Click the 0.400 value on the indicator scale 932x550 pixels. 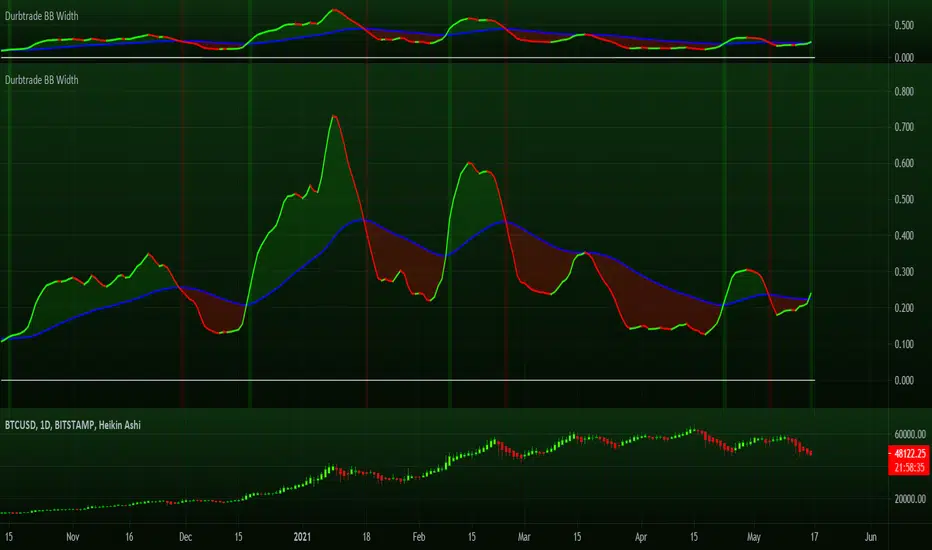[904, 236]
